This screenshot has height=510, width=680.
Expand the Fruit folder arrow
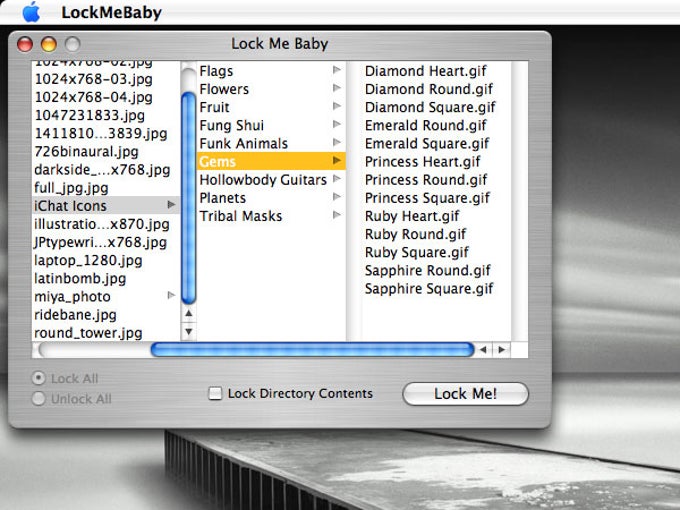337,106
